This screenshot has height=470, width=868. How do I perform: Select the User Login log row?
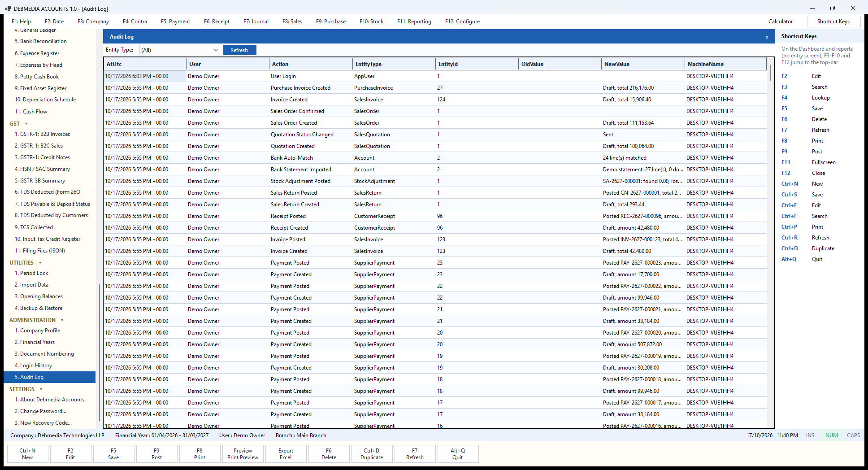[x=435, y=76]
